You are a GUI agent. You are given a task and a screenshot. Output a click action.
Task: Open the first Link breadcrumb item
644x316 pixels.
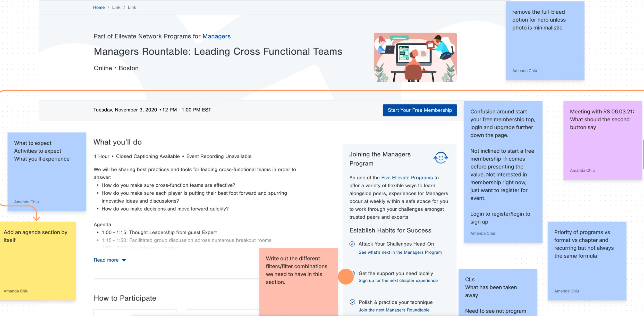(x=116, y=7)
